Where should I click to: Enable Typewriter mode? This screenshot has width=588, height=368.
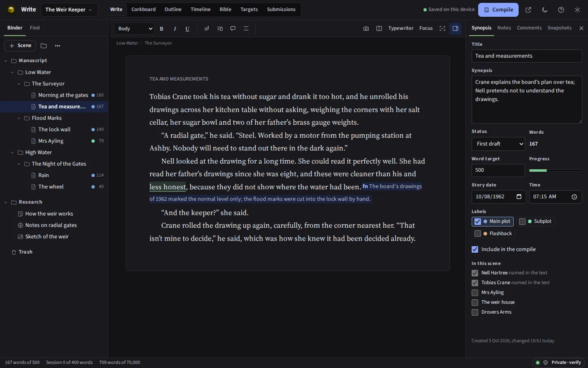(x=401, y=28)
